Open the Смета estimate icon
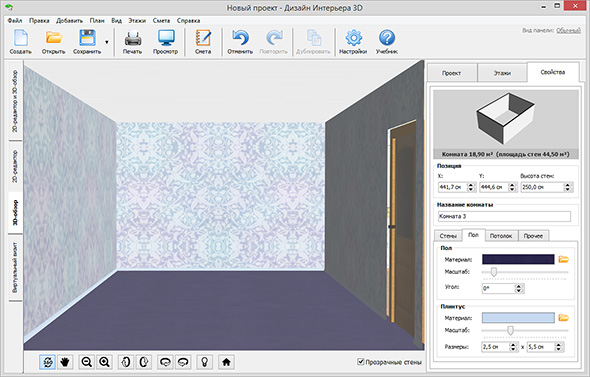The width and height of the screenshot is (590, 377). (x=203, y=41)
